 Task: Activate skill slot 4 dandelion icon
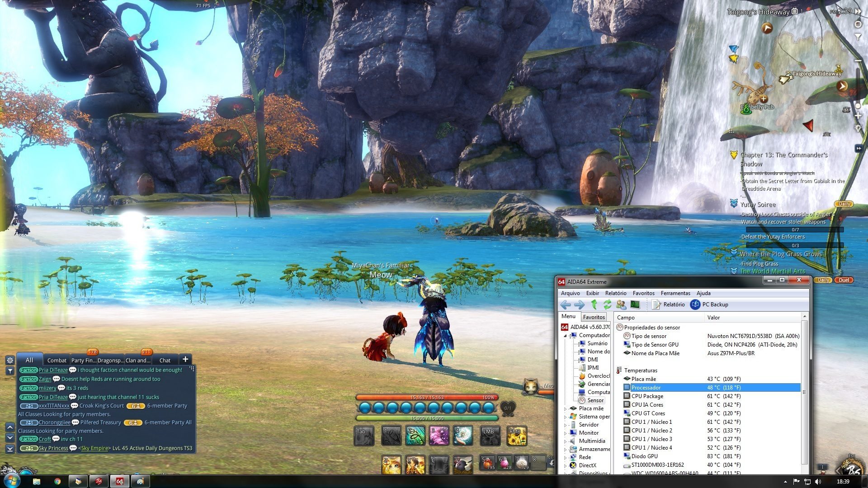(x=463, y=436)
